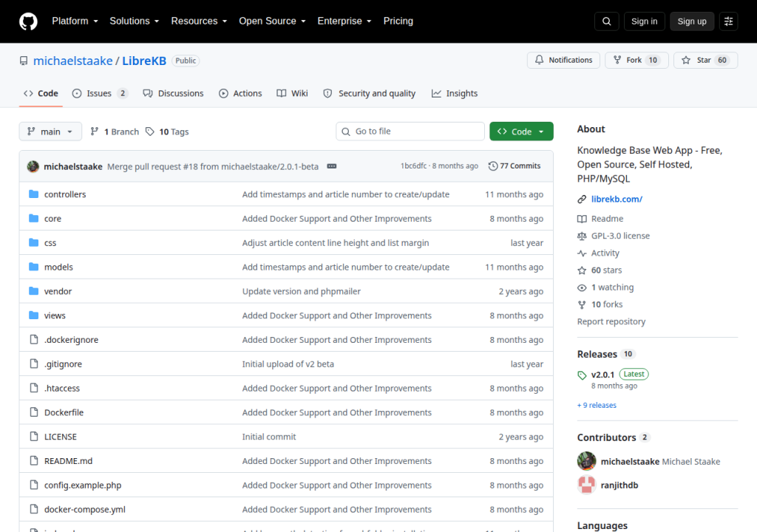Click the Sign up button
Viewport: 757px width, 532px height.
point(691,21)
